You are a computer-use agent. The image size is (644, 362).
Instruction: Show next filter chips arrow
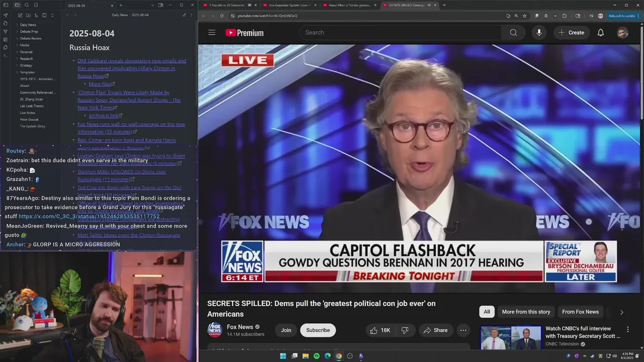click(621, 312)
